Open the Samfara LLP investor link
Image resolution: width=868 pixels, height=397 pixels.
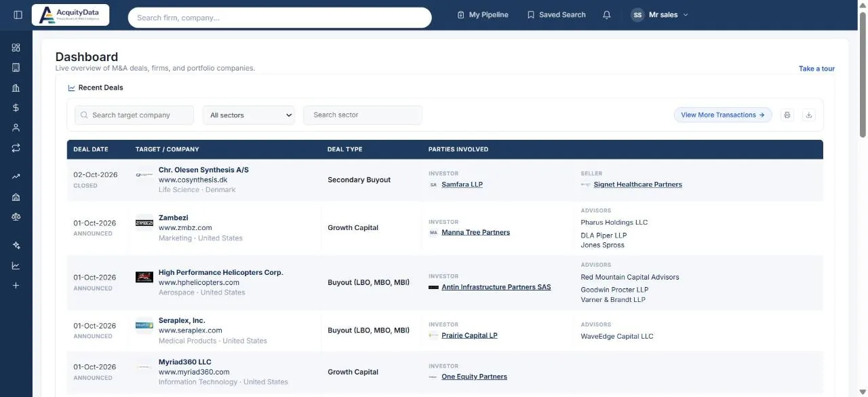[x=462, y=185]
